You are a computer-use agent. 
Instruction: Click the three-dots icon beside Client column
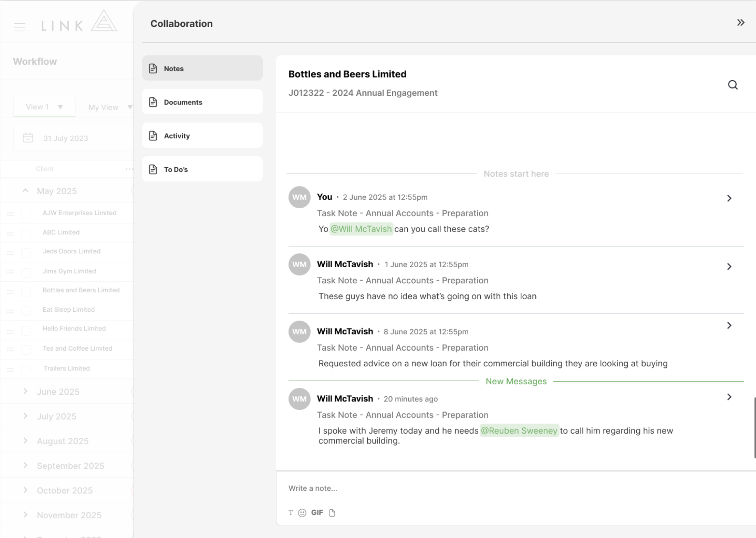click(x=129, y=169)
